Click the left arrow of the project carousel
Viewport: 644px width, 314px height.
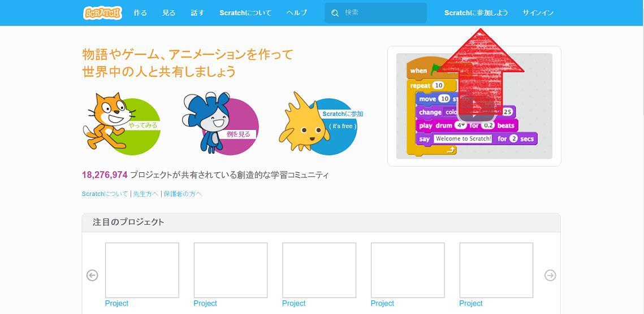click(x=92, y=275)
